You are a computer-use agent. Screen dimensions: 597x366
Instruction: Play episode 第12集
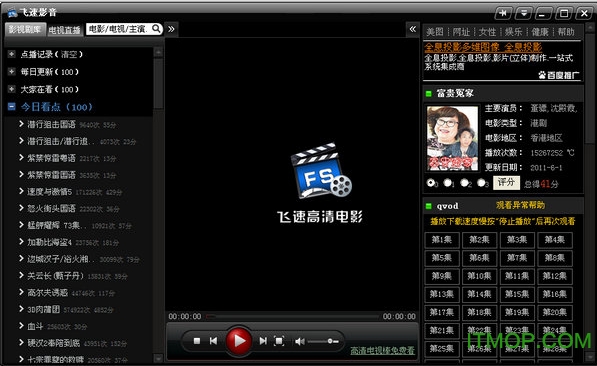(x=555, y=276)
